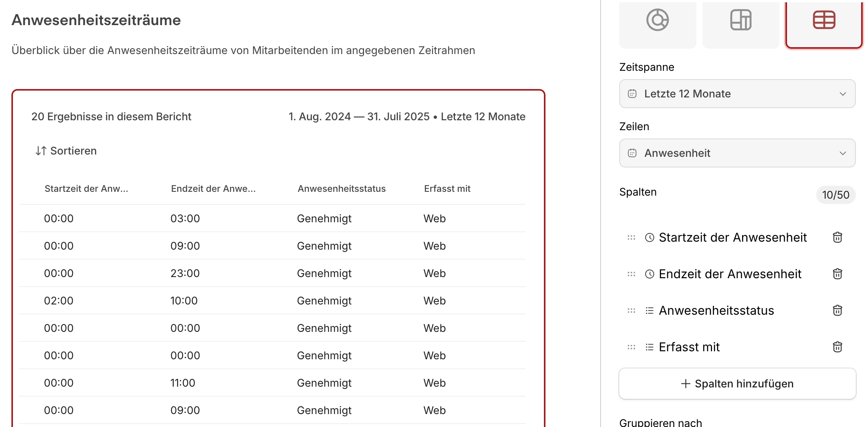
Task: Delete the Endzeit der Anwesenheit column
Action: [837, 274]
